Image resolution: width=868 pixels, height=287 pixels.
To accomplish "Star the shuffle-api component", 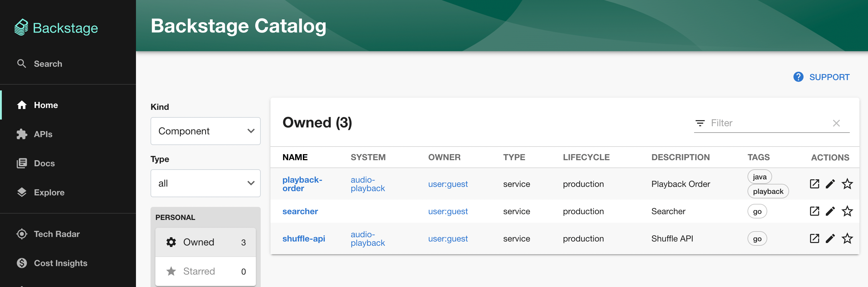I will click(847, 238).
